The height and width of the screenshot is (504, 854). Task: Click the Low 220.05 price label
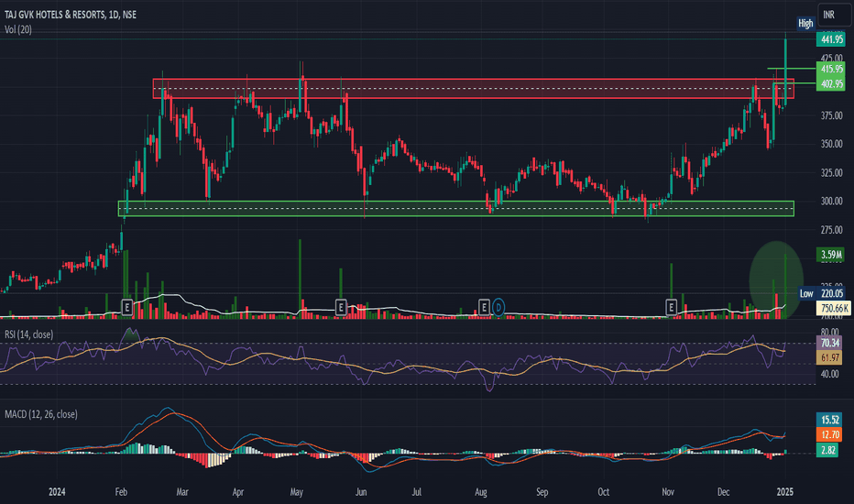tap(824, 293)
